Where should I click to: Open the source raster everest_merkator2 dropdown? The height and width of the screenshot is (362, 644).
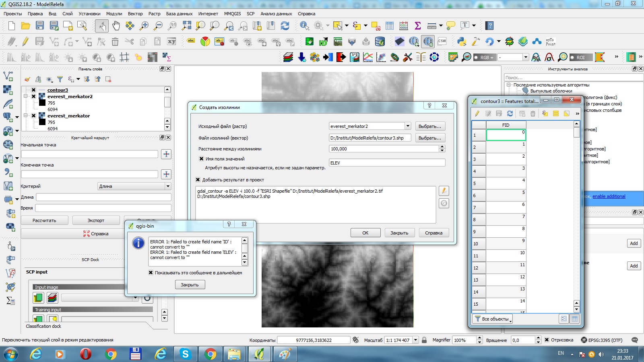(407, 126)
